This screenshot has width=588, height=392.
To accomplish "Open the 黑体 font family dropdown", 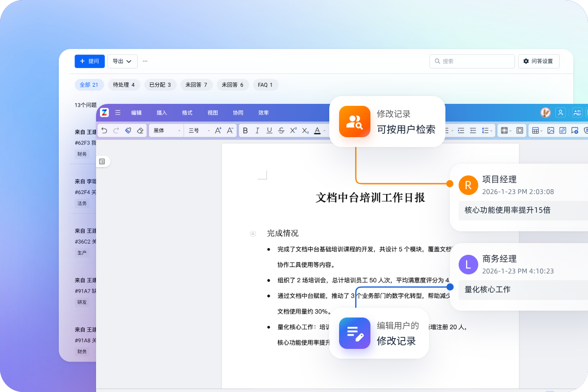I will pos(166,130).
